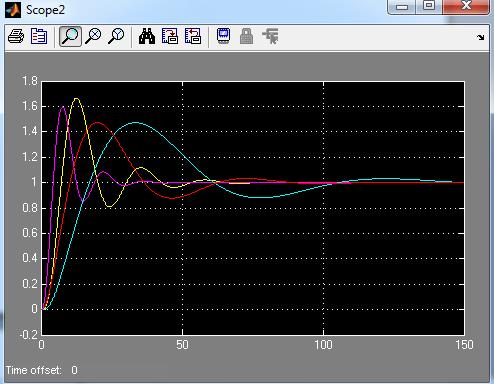Expand toolbar dock arrow at right
The image size is (494, 384).
pyautogui.click(x=480, y=37)
